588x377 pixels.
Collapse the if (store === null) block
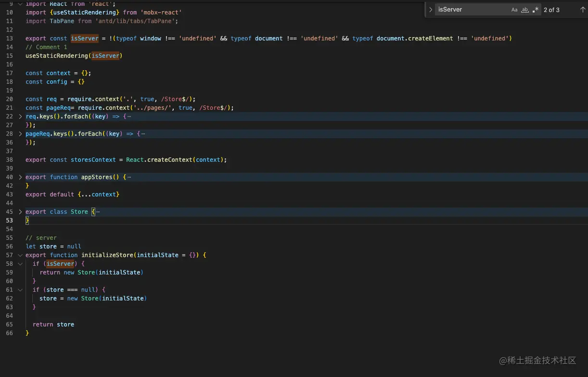[x=20, y=290]
